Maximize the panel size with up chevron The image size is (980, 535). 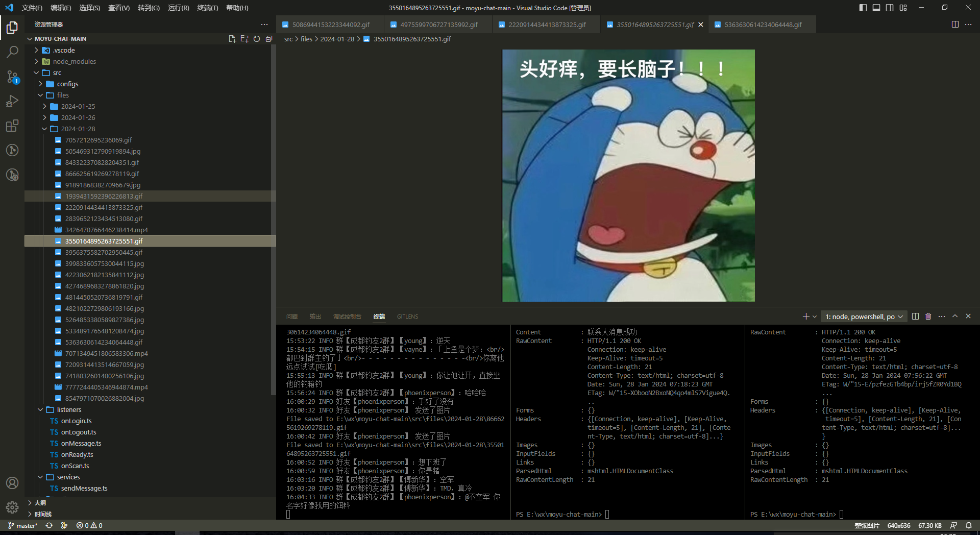955,317
